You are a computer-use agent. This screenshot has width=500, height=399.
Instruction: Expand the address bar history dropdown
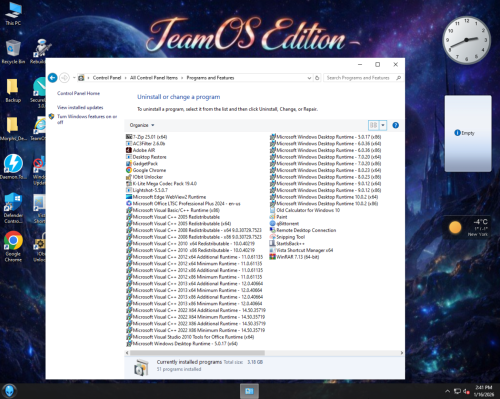pos(309,78)
